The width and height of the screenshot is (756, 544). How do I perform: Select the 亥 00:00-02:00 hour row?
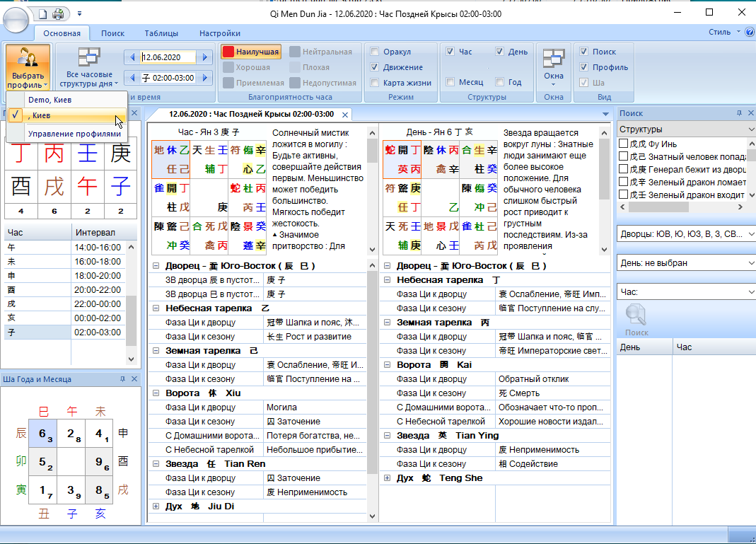65,318
